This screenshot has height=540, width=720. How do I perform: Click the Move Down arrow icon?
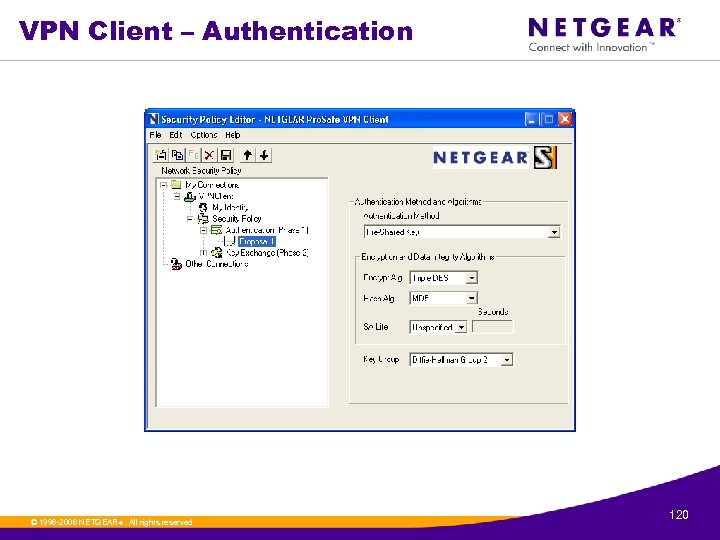(264, 155)
